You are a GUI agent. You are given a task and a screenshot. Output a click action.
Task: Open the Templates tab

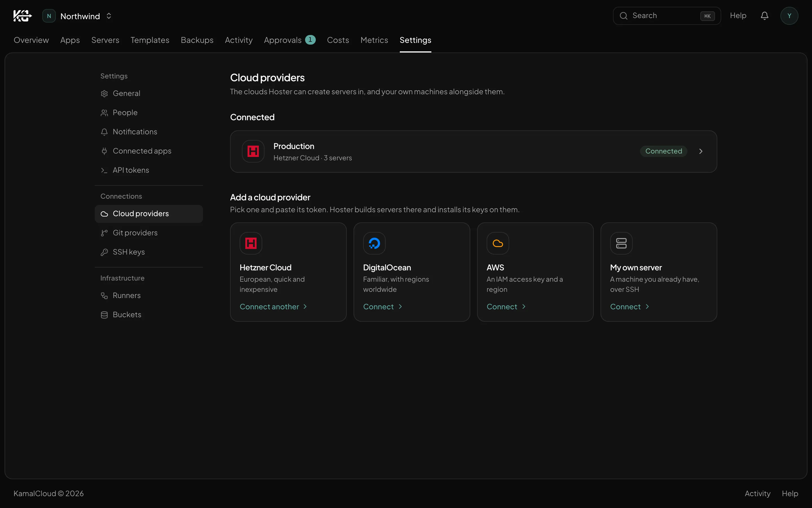pyautogui.click(x=150, y=40)
